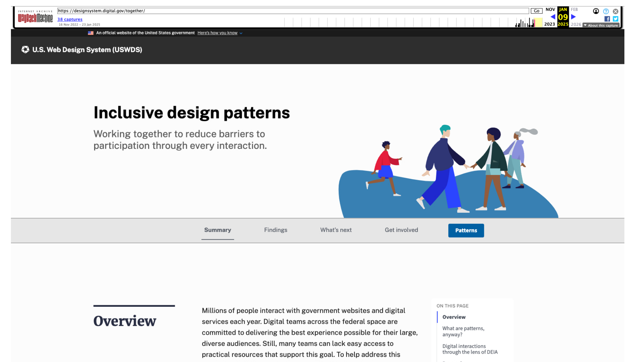Click 2023 on the capture timeline bar
644x362 pixels.
tap(550, 24)
